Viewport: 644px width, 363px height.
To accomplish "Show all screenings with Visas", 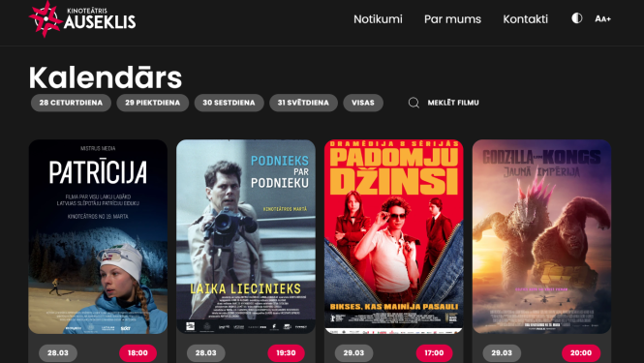I will 363,103.
